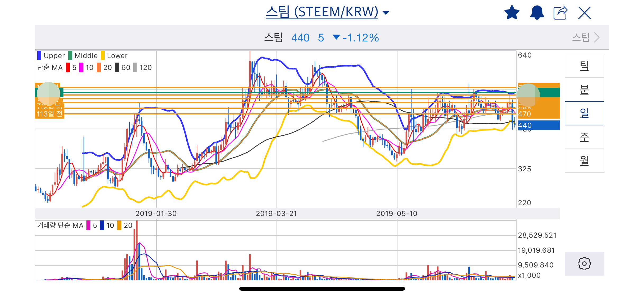Click the 2019-05-10 date label
Viewport: 644px width, 297px height.
coord(397,213)
